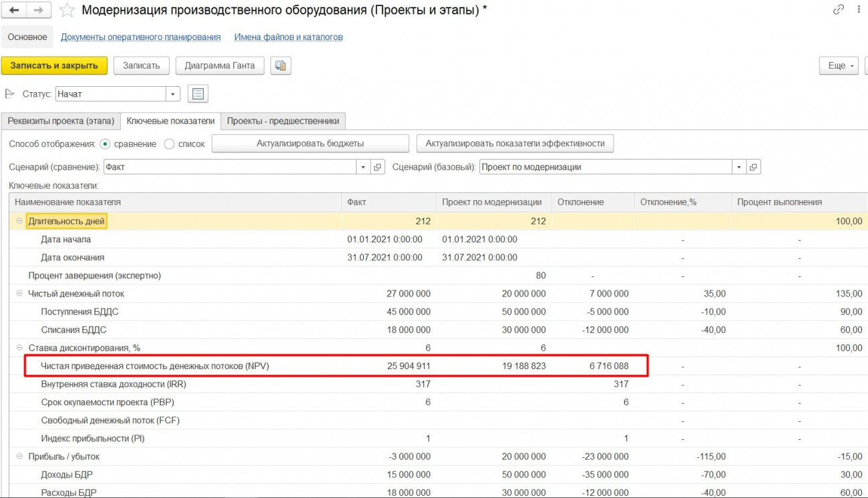
Task: Go forward with the right arrow button
Action: point(38,10)
